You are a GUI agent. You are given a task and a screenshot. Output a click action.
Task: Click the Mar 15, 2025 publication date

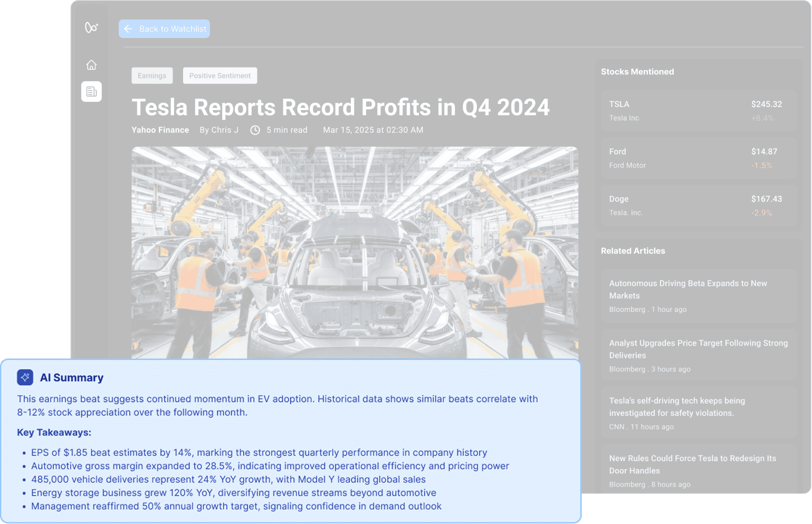pos(373,130)
